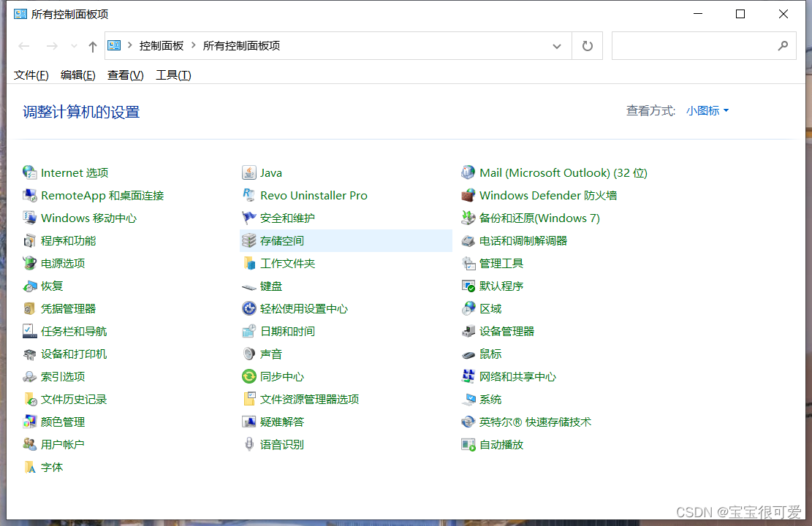Focus the control panel search box

[x=704, y=45]
